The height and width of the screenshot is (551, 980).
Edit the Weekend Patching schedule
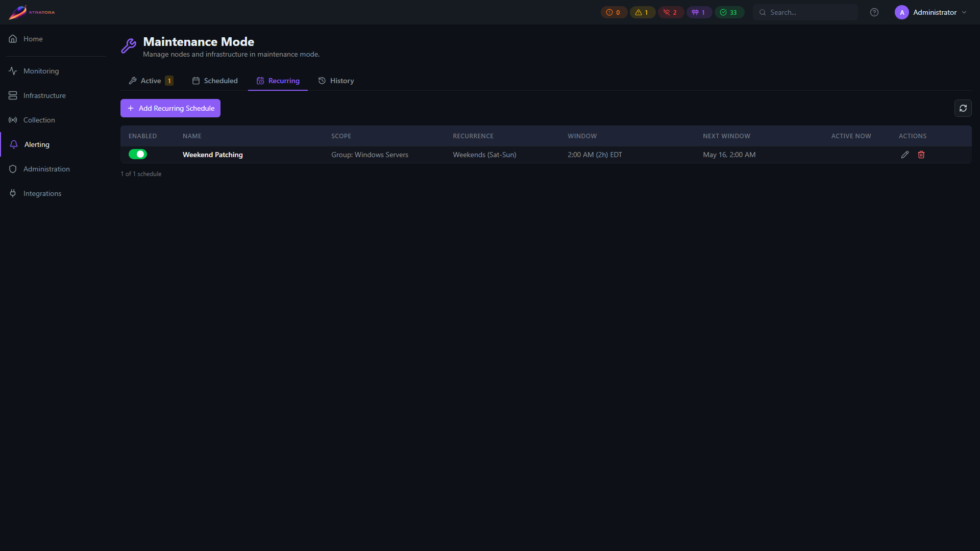(905, 155)
